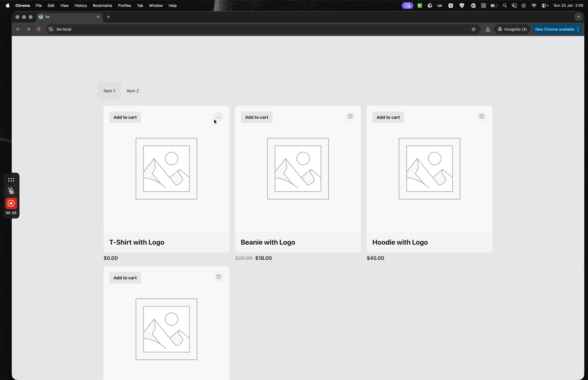The image size is (588, 380).
Task: Open Wi-Fi status menu
Action: [534, 5]
